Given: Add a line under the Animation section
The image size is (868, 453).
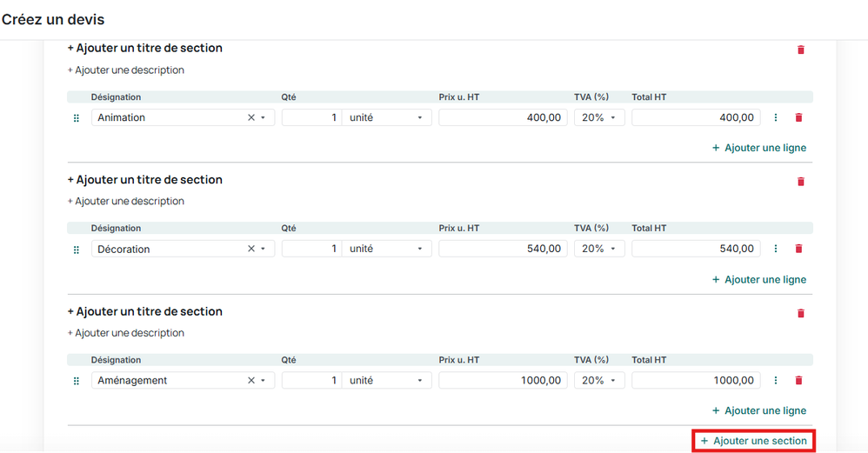Looking at the screenshot, I should pyautogui.click(x=759, y=148).
